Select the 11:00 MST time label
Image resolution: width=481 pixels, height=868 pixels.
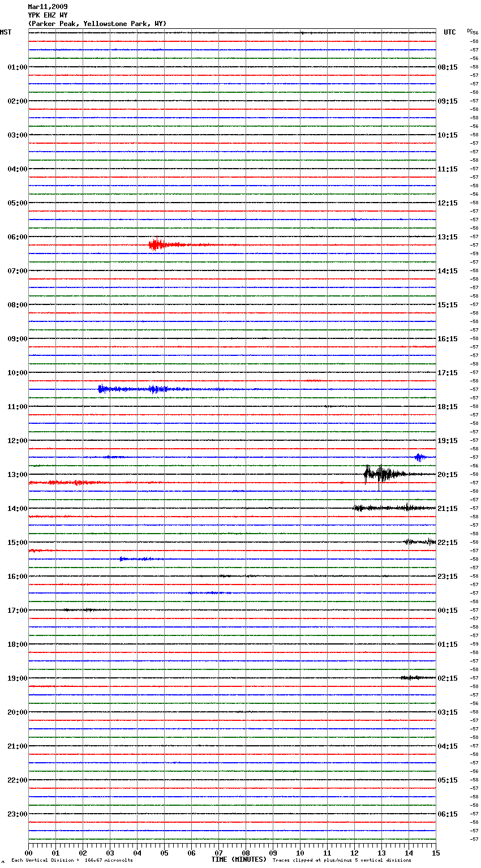(18, 407)
